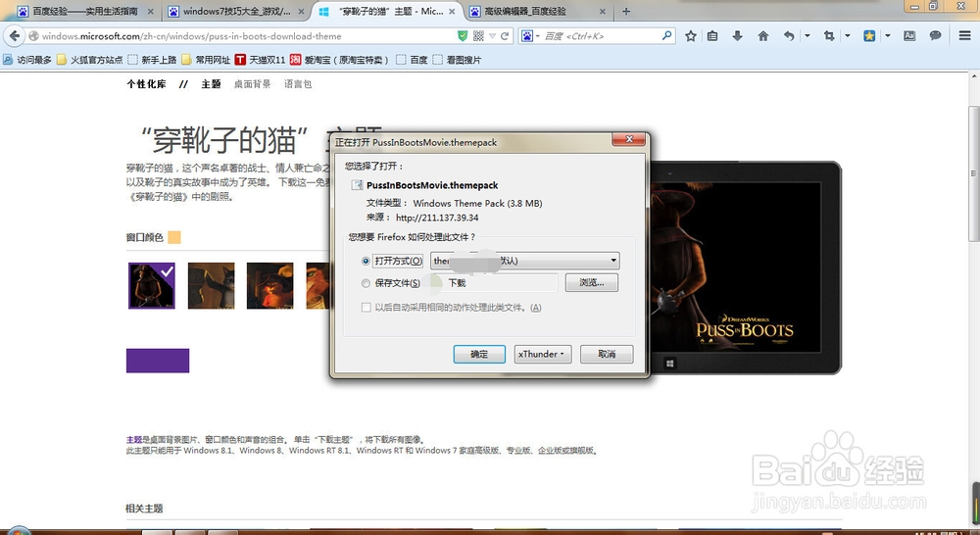Close the windows7技巧大全 tab
This screenshot has height=535, width=980.
tap(302, 11)
